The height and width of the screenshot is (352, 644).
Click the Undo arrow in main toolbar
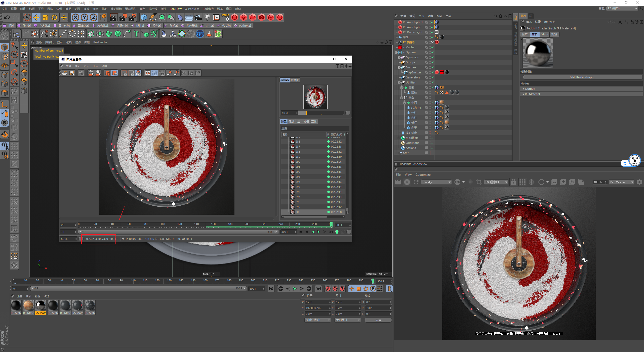point(7,17)
